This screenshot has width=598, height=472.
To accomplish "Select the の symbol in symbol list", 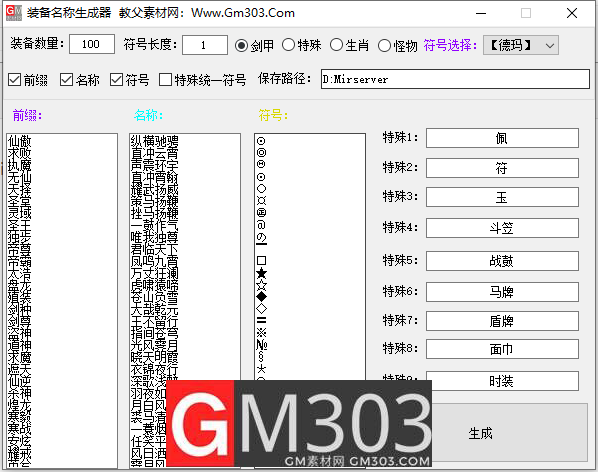I will pos(261,237).
